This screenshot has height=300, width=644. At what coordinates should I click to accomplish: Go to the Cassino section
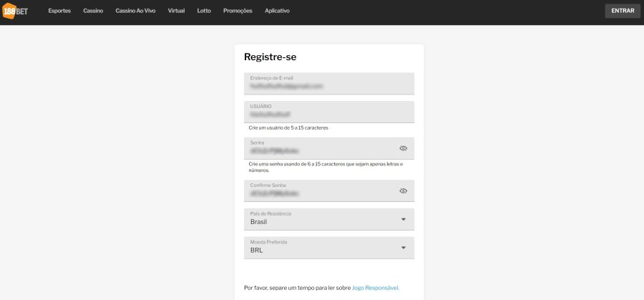(93, 11)
